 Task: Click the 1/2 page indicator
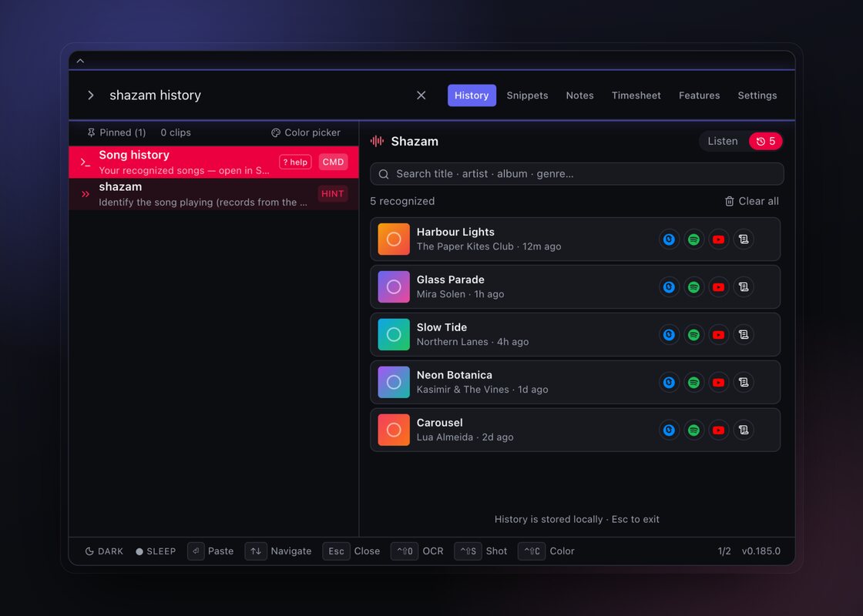[x=724, y=551]
